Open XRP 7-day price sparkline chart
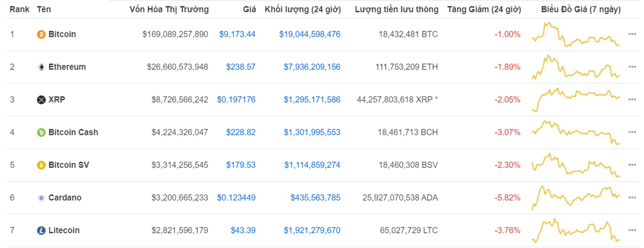The image size is (644, 248). point(576,100)
